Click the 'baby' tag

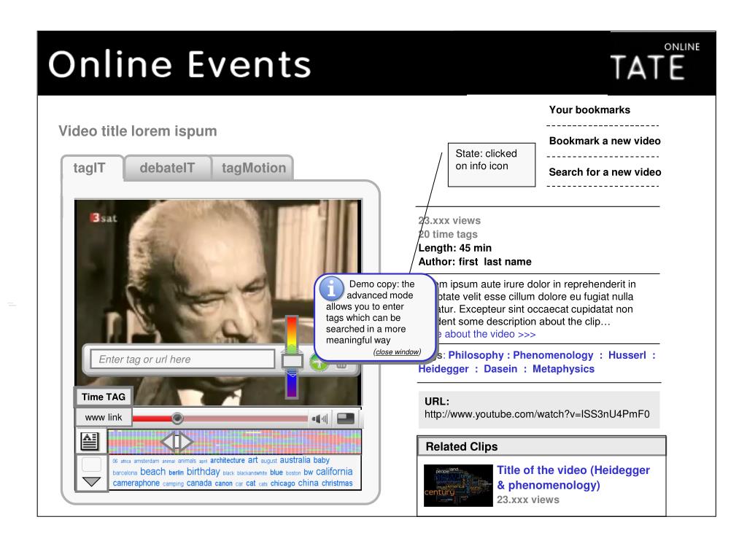(321, 461)
